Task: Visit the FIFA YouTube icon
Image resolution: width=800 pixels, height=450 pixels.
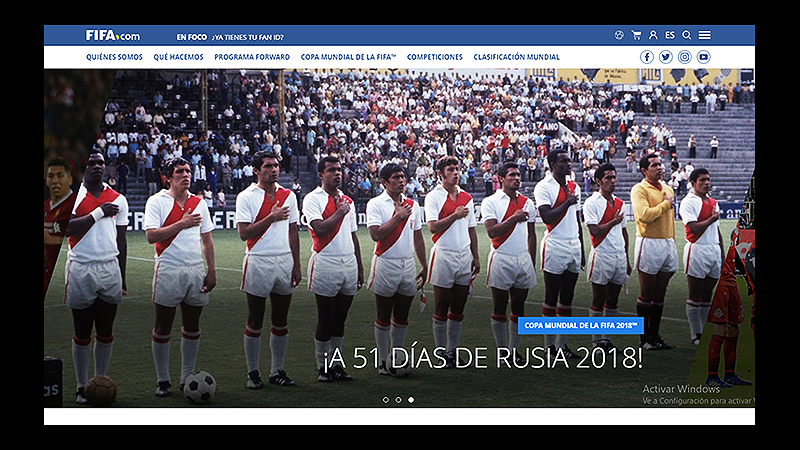Action: (704, 57)
